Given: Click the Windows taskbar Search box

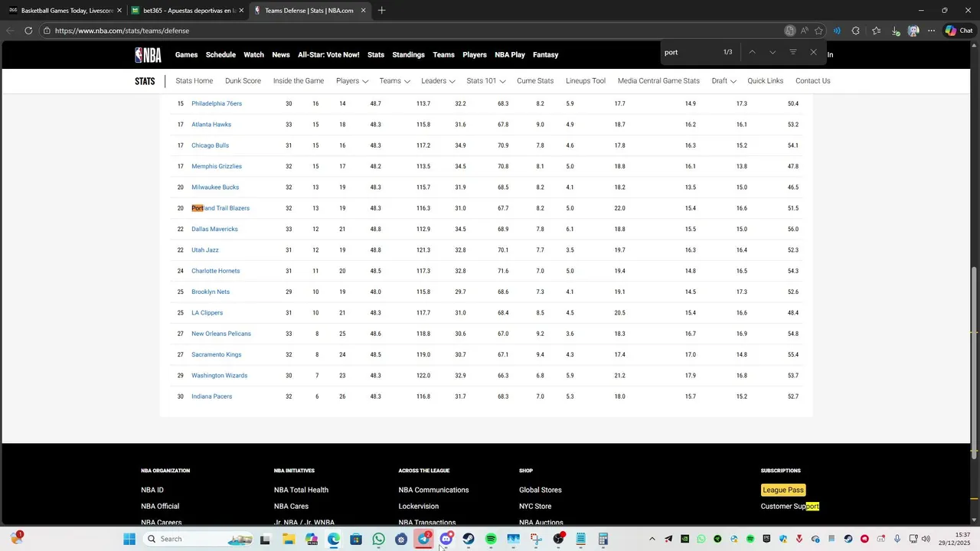Looking at the screenshot, I should [x=198, y=539].
